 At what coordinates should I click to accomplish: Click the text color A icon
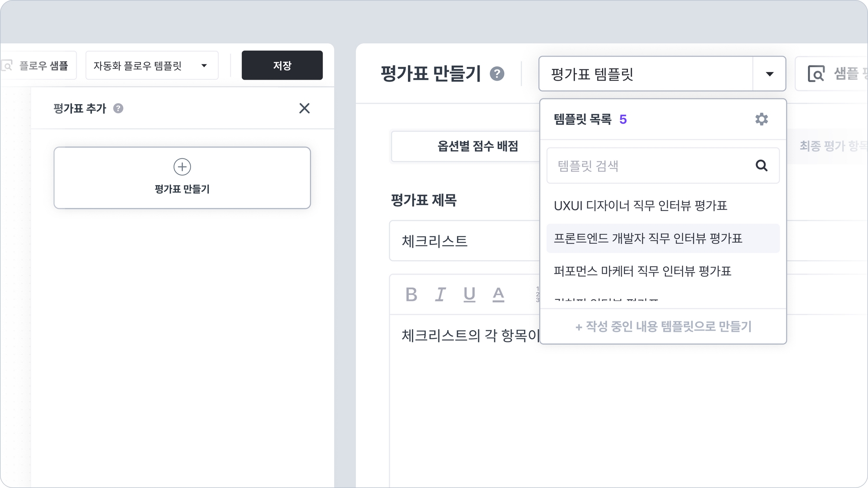[498, 295]
